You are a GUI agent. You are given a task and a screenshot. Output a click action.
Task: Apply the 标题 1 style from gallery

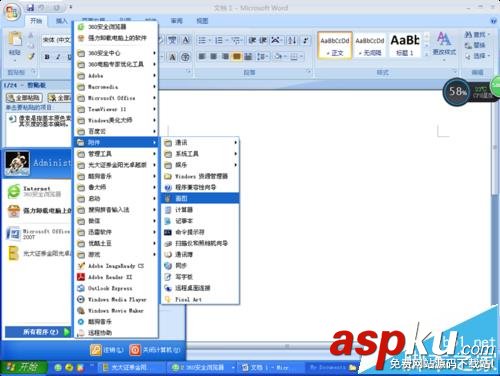405,45
